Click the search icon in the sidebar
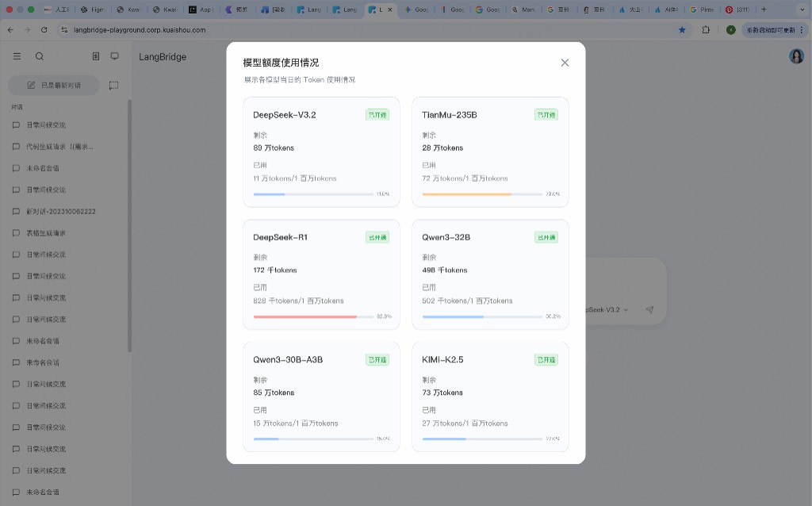Image resolution: width=812 pixels, height=506 pixels. click(x=40, y=56)
